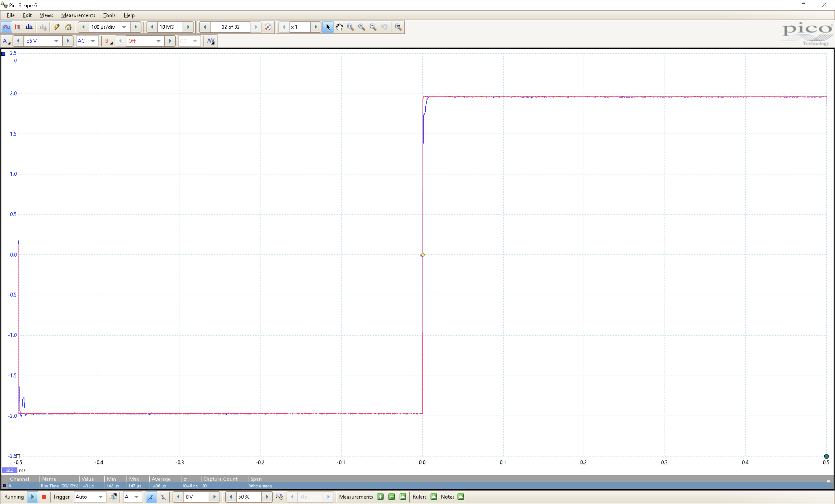Open the Edit menu

pyautogui.click(x=27, y=15)
